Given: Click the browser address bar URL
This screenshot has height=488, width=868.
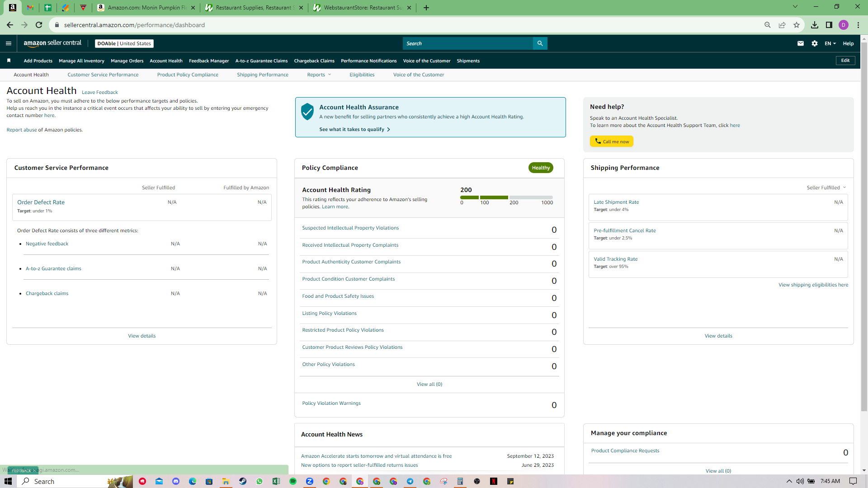Looking at the screenshot, I should pos(134,25).
